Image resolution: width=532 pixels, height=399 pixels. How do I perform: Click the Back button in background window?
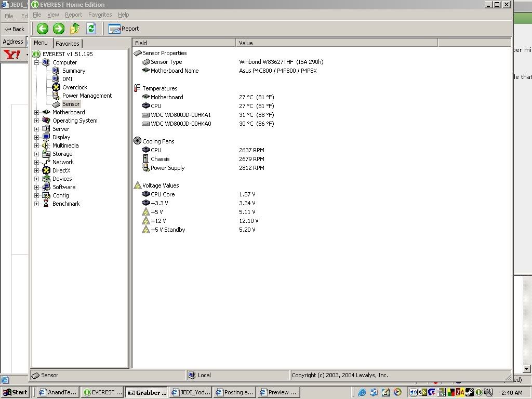pos(14,29)
